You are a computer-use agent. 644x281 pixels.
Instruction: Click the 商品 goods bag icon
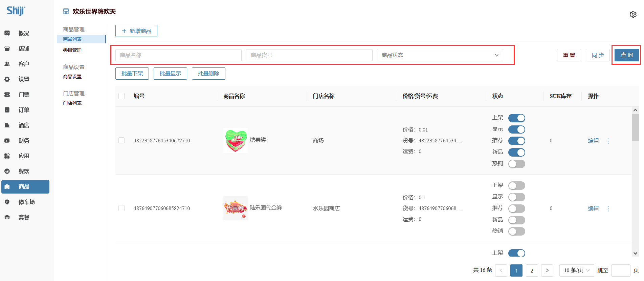[x=7, y=187]
